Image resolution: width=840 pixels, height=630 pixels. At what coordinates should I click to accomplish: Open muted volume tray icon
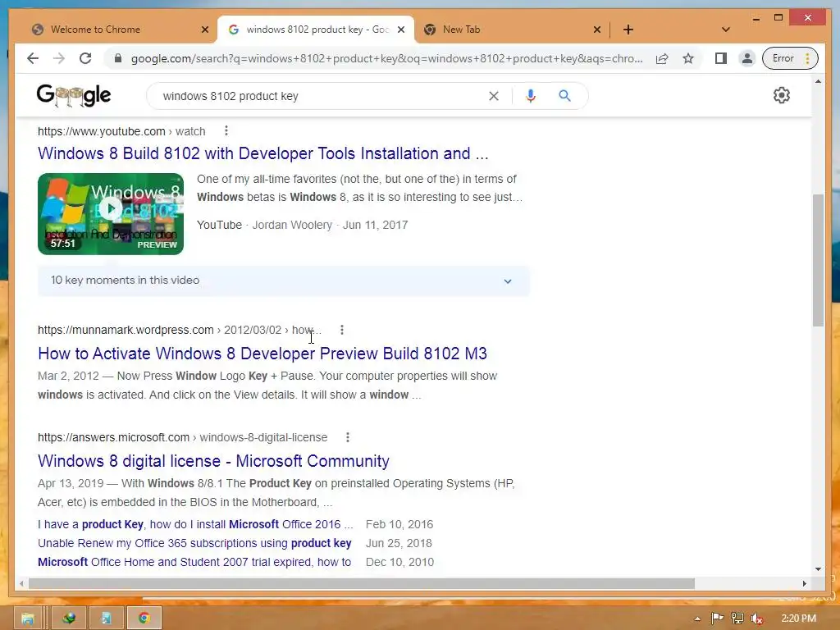(756, 619)
